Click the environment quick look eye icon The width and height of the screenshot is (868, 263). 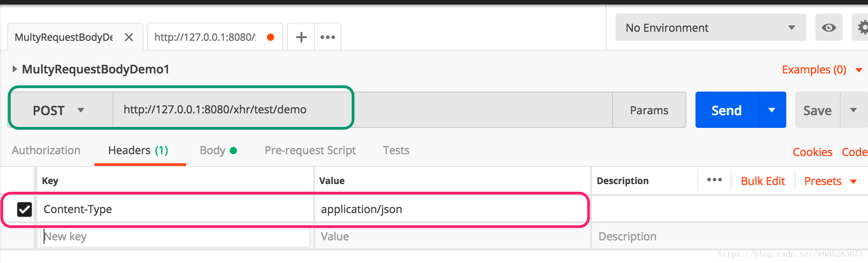pos(829,28)
